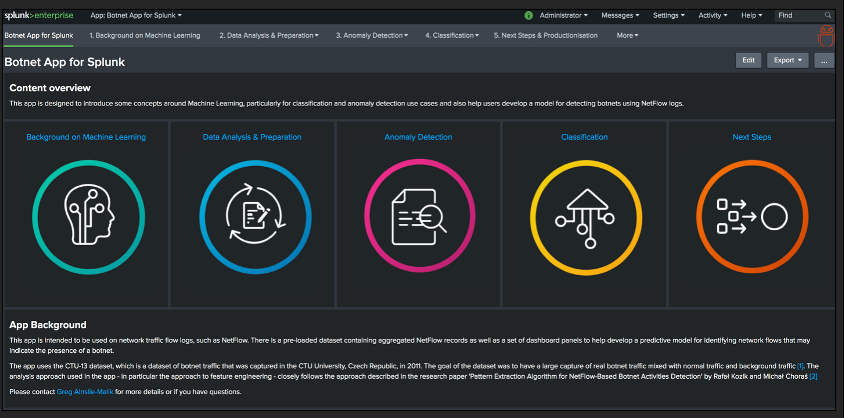This screenshot has width=844, height=418.
Task: Expand the More navigation menu
Action: pyautogui.click(x=628, y=36)
